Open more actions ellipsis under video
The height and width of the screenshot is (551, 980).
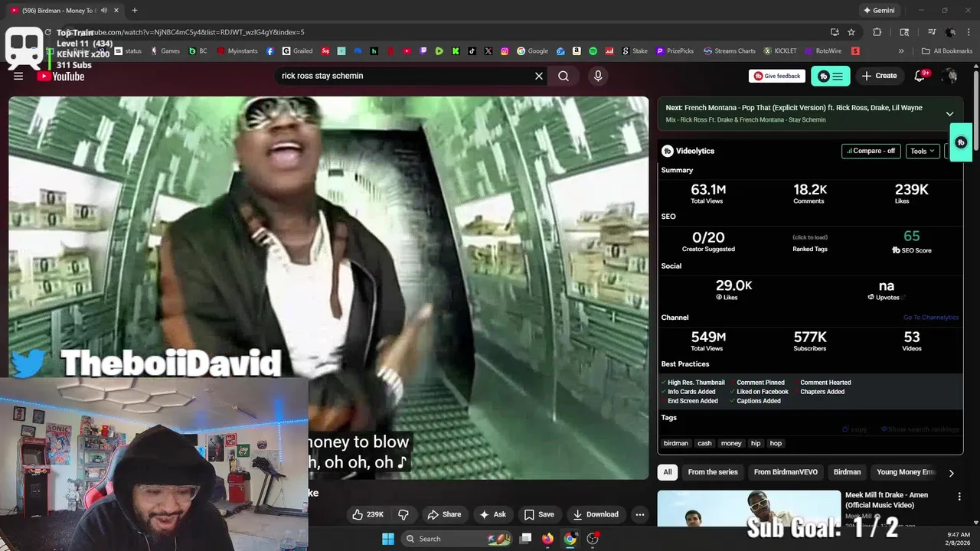click(640, 514)
